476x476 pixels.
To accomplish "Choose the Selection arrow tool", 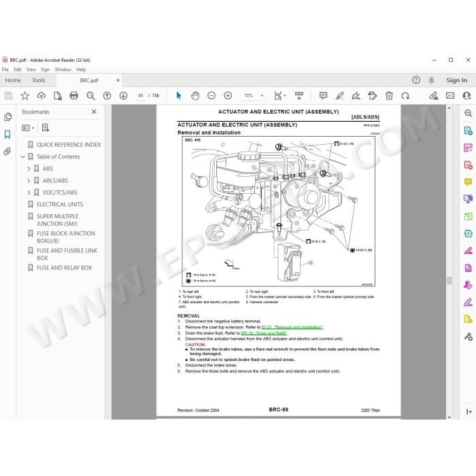I will [179, 96].
